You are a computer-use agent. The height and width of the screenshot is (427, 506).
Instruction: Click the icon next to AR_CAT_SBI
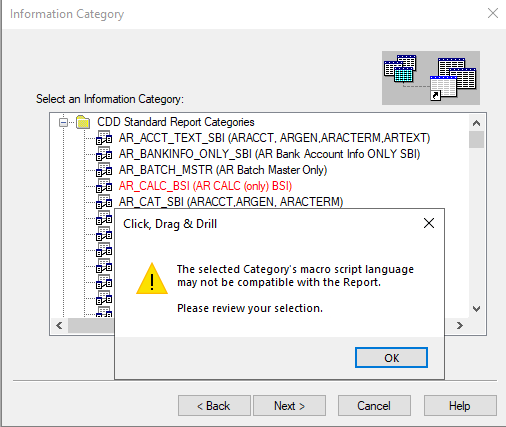[104, 202]
